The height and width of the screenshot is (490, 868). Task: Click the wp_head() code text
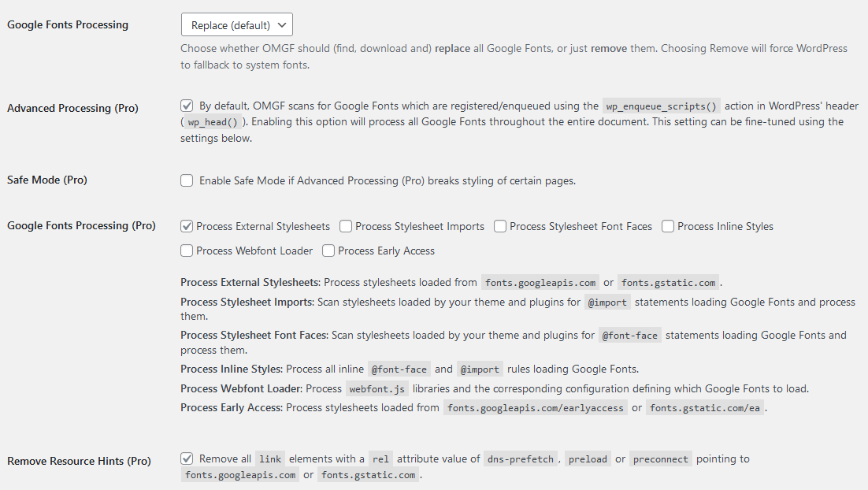(213, 122)
